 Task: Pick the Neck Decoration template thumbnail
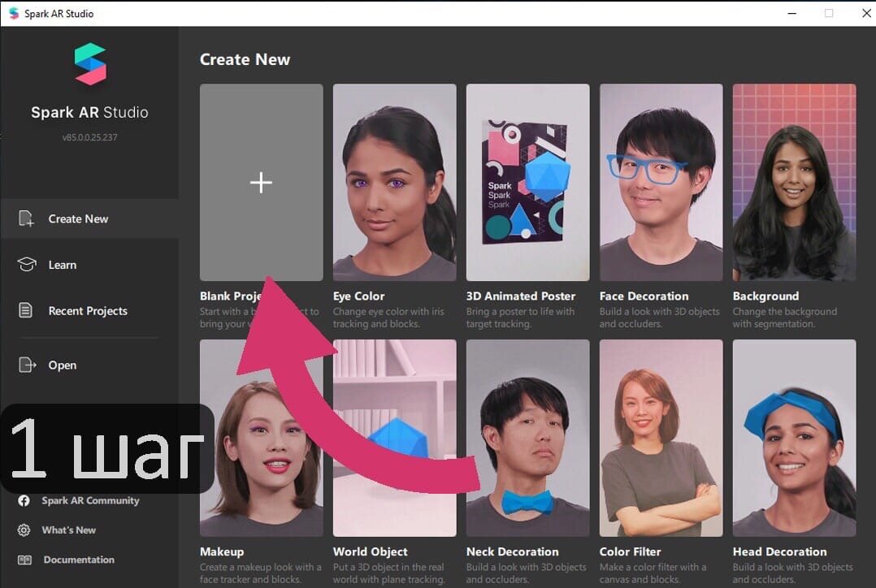[528, 438]
